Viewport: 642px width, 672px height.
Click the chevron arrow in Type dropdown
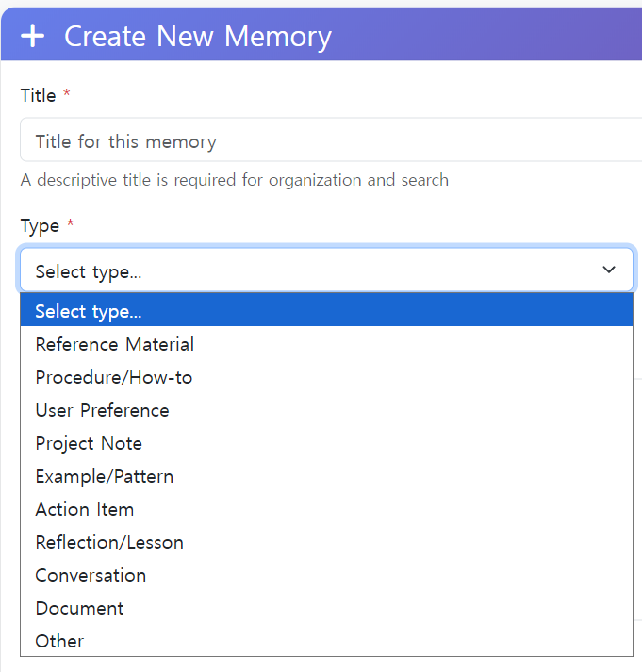609,270
